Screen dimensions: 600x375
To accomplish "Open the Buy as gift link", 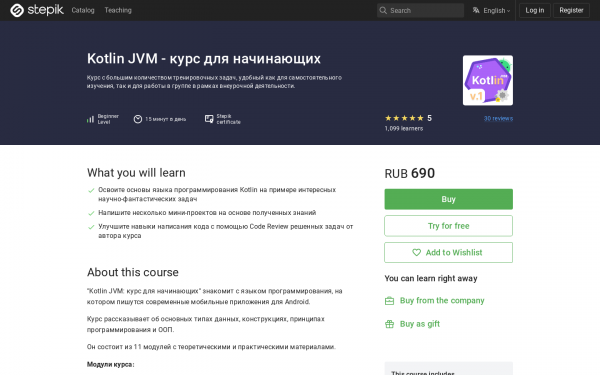I will click(420, 324).
